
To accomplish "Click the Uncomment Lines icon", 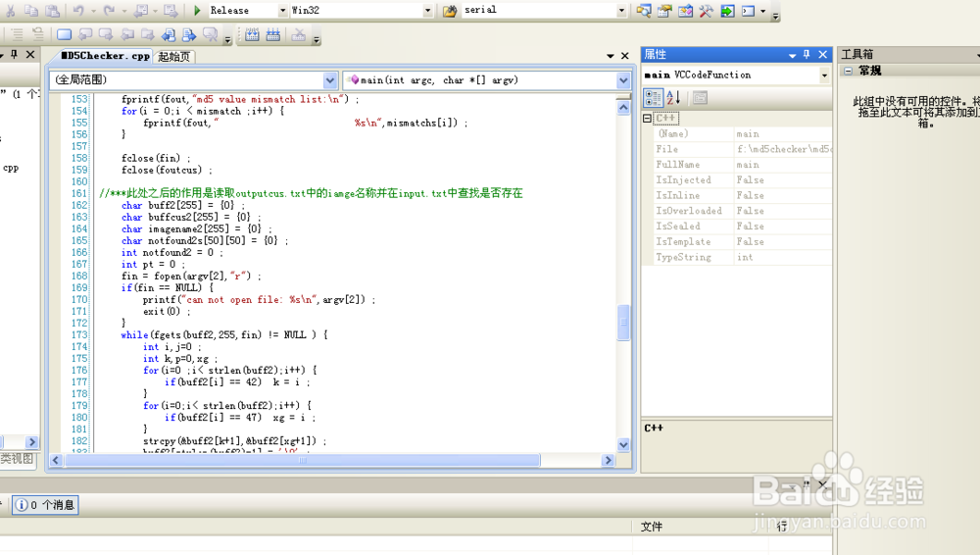I will point(273,34).
